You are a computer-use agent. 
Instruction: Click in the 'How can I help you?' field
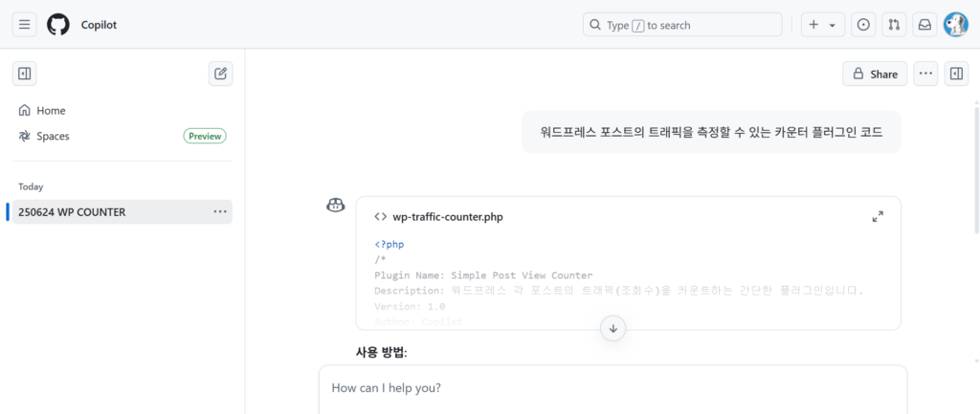click(x=613, y=388)
